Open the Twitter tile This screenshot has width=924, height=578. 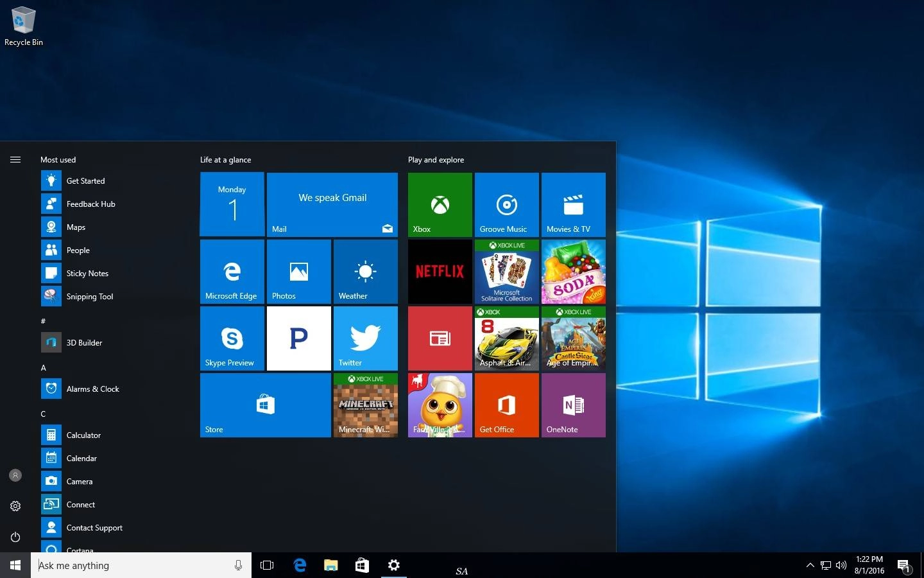coord(366,338)
